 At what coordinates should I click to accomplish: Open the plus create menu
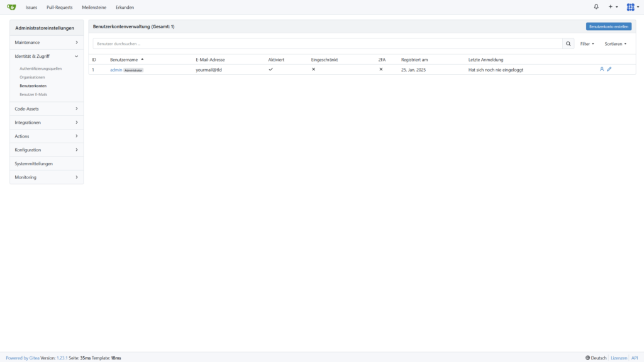[613, 7]
